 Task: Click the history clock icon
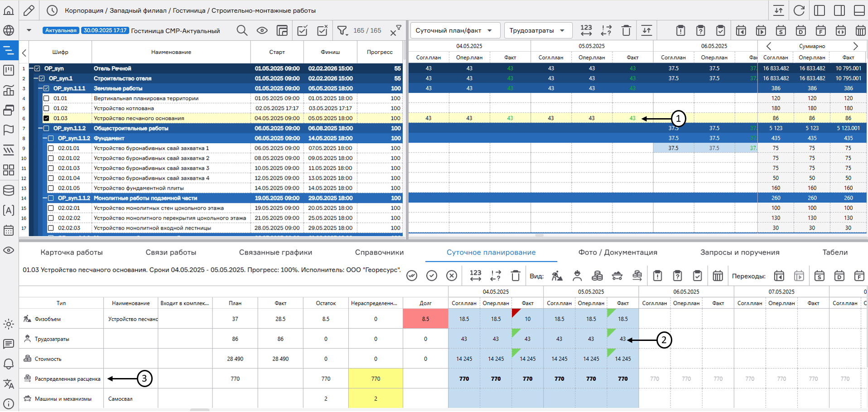click(52, 10)
